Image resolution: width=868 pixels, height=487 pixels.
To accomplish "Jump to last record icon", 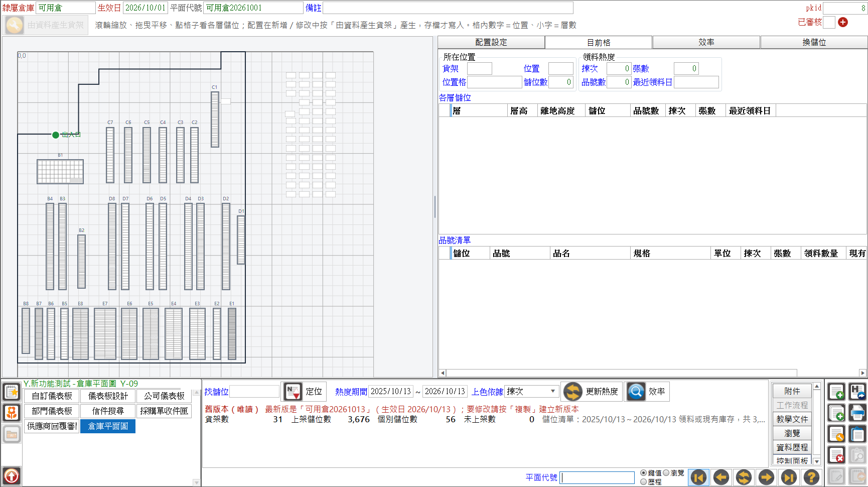I will [x=789, y=477].
